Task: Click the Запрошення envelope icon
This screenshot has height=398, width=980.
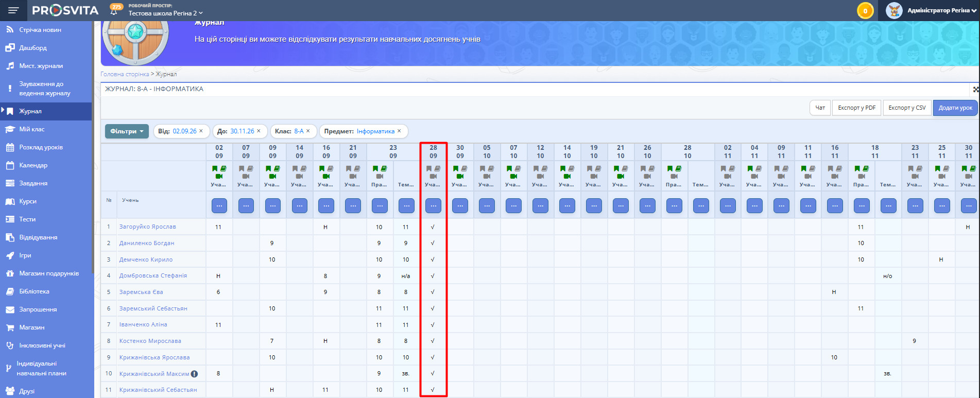Action: pyautogui.click(x=10, y=309)
